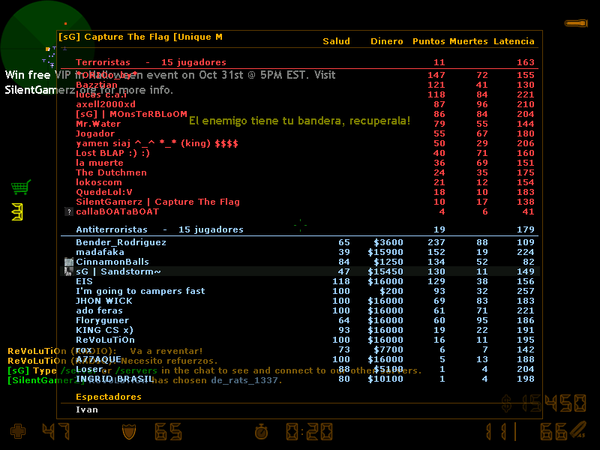
Task: Click the question mark icon beside callaBOATaBOAT
Action: 69,211
